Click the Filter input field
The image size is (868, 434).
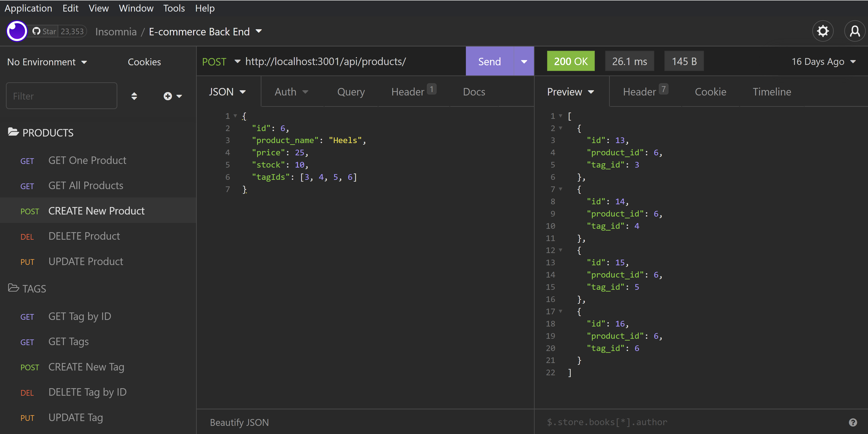(62, 96)
